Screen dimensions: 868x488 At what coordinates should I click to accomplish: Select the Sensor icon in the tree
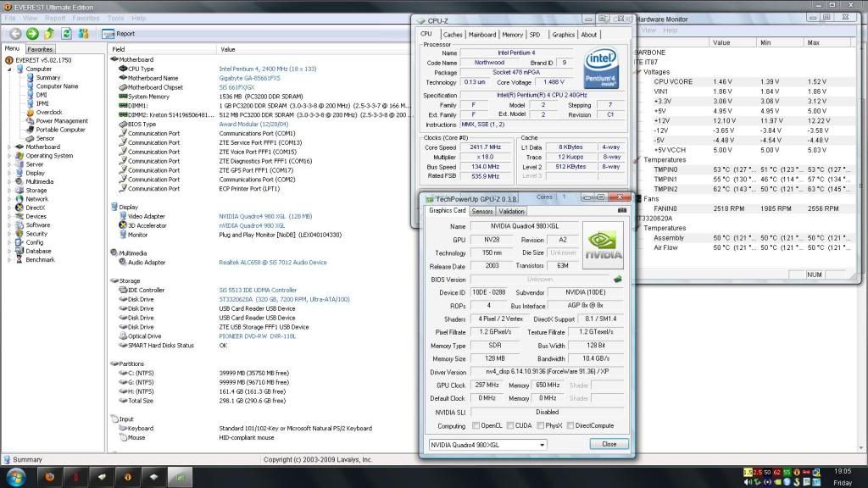31,138
